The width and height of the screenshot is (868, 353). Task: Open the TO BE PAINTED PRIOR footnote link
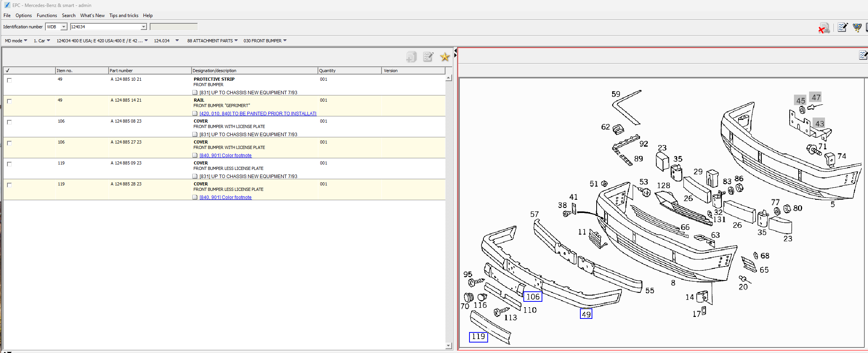(x=258, y=114)
